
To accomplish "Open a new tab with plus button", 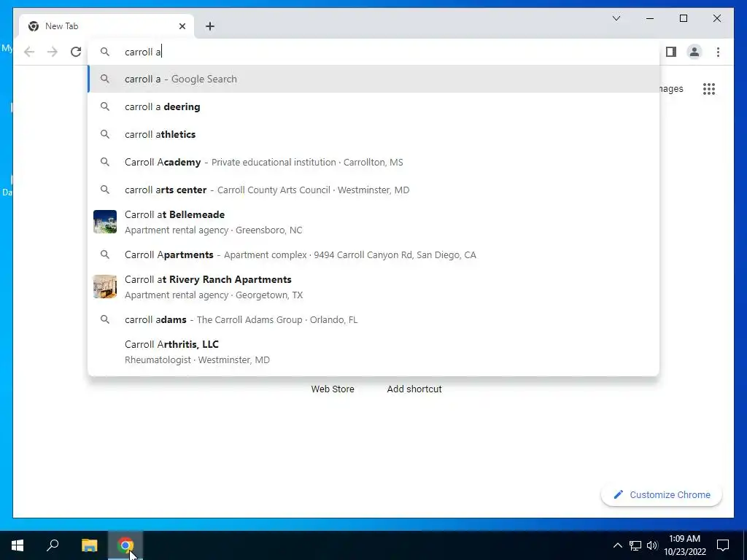I will [x=210, y=26].
